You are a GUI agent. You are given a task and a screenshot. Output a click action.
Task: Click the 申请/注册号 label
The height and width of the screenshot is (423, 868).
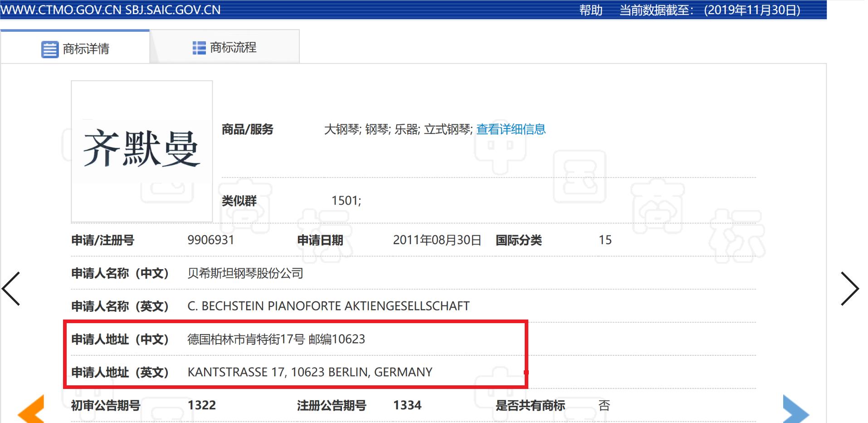click(103, 240)
